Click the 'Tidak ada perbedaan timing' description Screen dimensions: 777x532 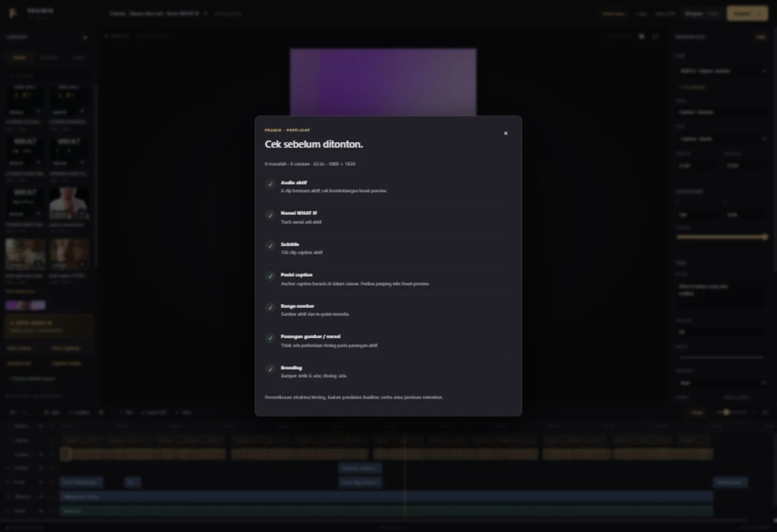pos(329,345)
